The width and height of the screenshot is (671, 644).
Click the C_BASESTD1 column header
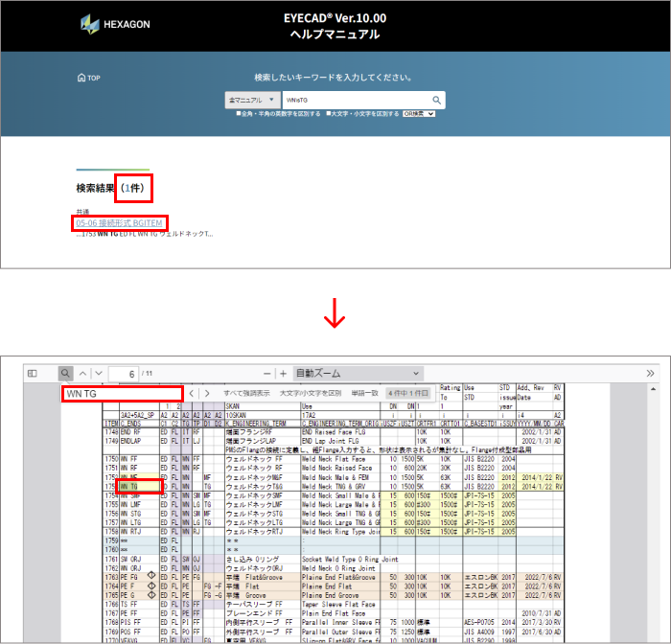pyautogui.click(x=480, y=424)
